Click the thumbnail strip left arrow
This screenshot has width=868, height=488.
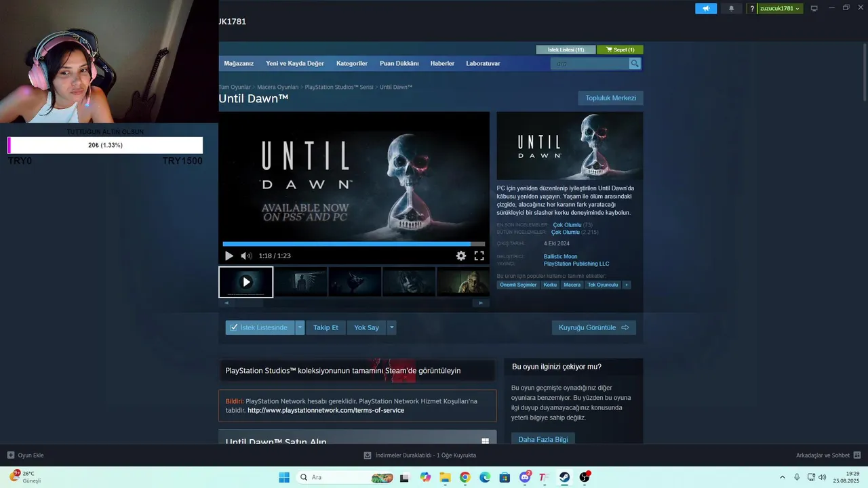[x=226, y=303]
